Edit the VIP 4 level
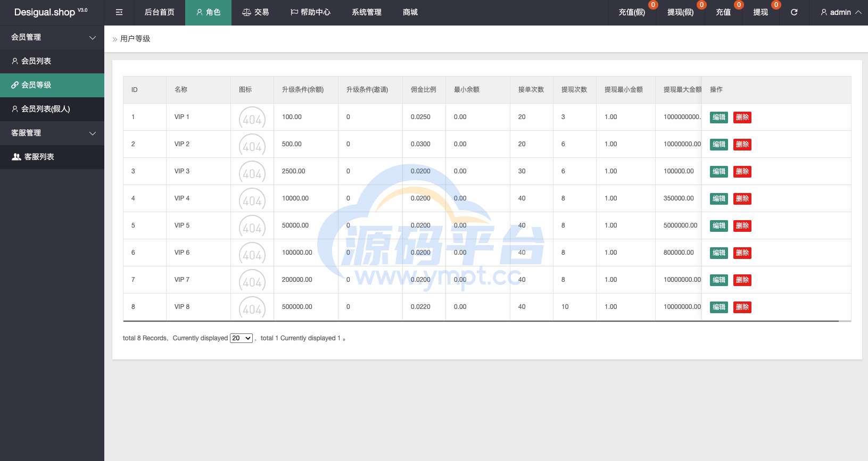This screenshot has width=868, height=461. pyautogui.click(x=719, y=199)
